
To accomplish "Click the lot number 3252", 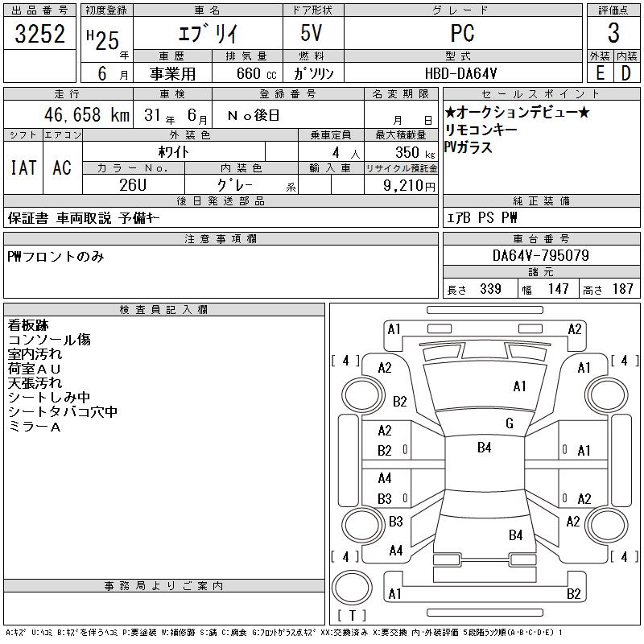I will point(39,34).
